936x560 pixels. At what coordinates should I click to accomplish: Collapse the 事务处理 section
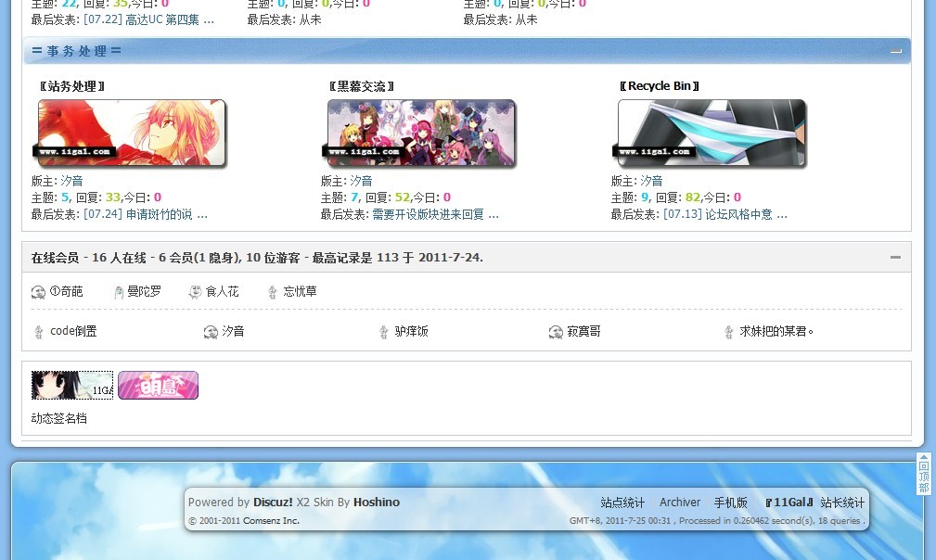pyautogui.click(x=895, y=51)
